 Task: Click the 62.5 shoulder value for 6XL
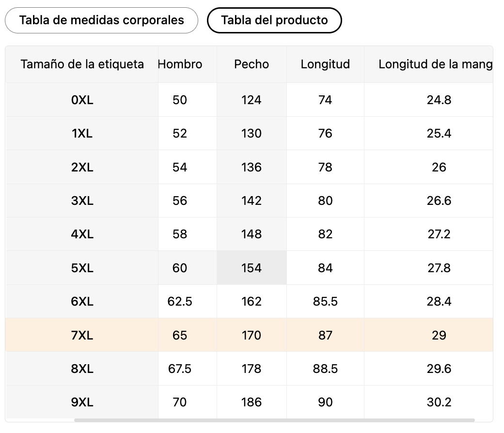click(180, 302)
